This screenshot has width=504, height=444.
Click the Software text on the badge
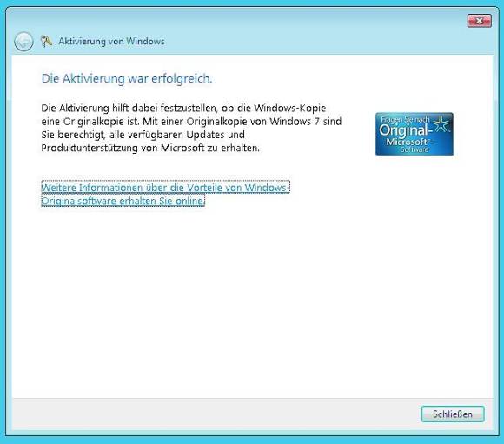pyautogui.click(x=414, y=149)
